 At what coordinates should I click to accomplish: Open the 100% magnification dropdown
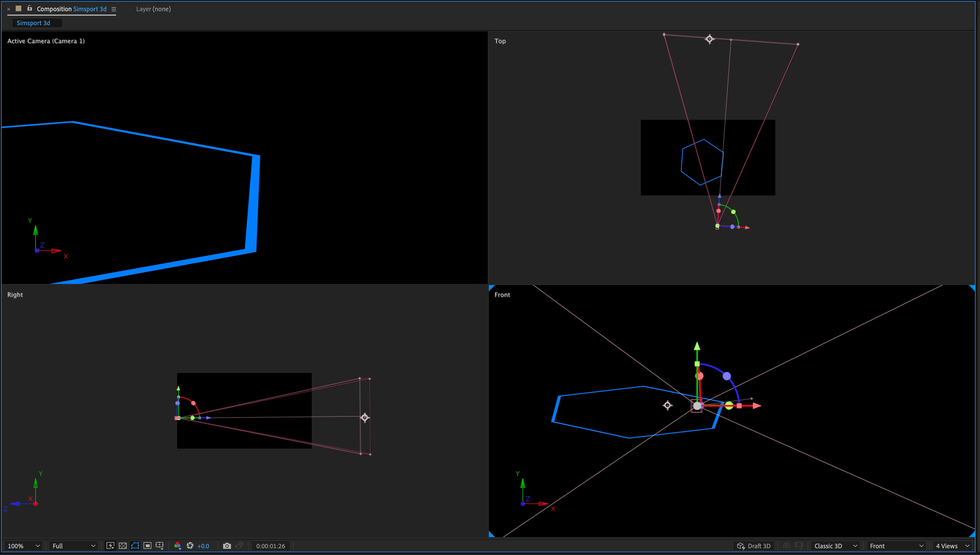[24, 546]
